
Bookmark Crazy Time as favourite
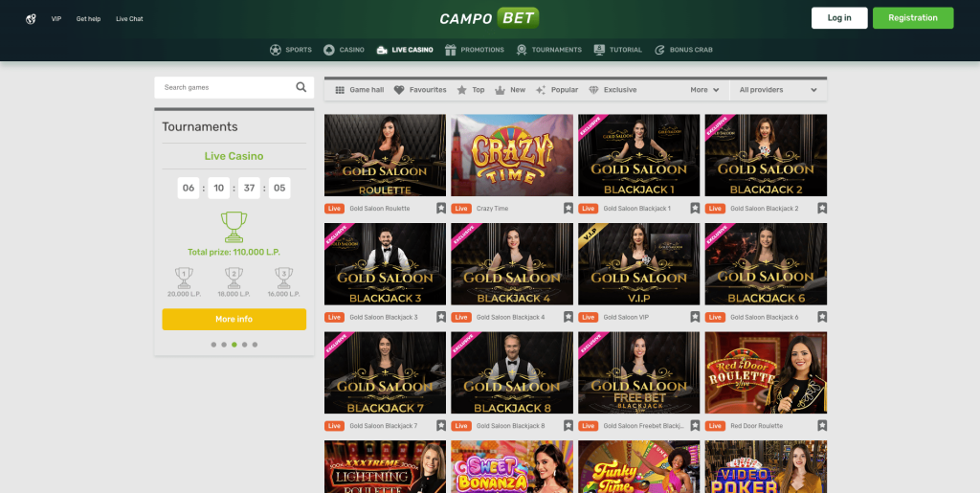568,208
